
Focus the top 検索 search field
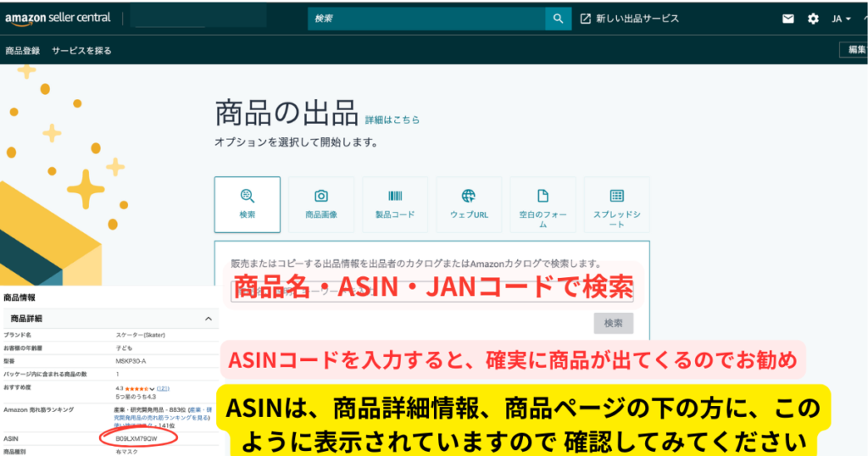(426, 19)
